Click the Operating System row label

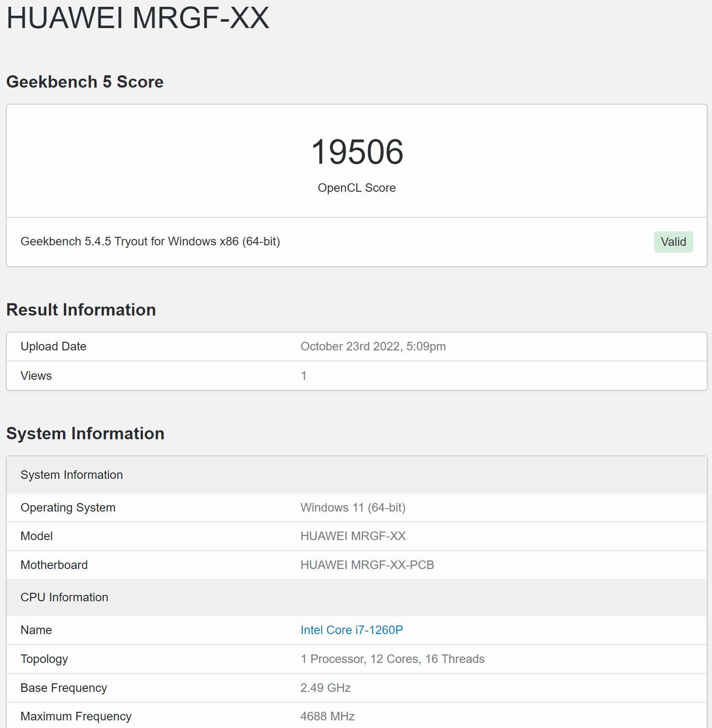68,507
